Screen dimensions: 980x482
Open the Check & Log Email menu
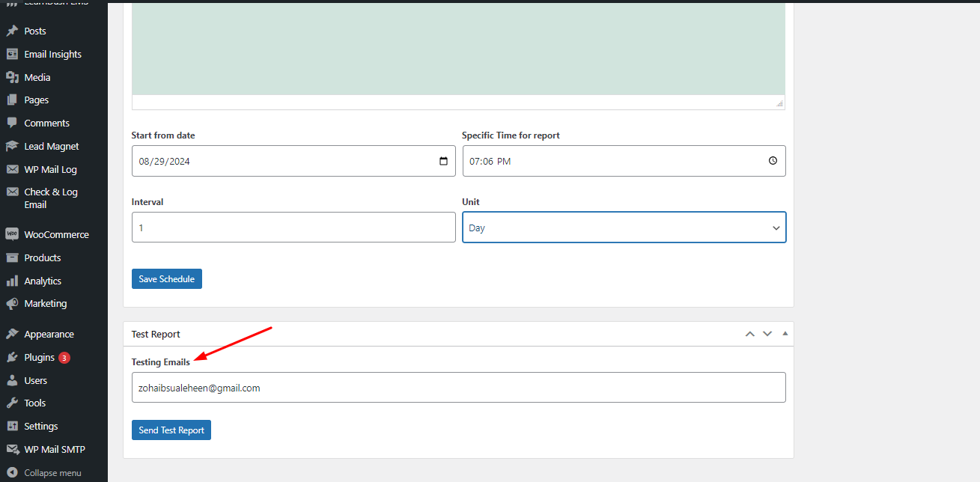coord(50,198)
